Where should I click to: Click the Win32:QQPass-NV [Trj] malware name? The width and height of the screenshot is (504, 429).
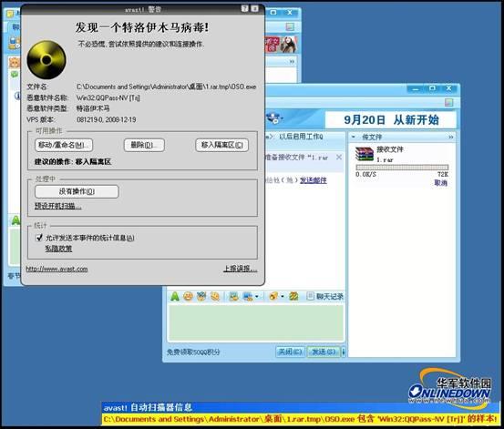[x=108, y=97]
